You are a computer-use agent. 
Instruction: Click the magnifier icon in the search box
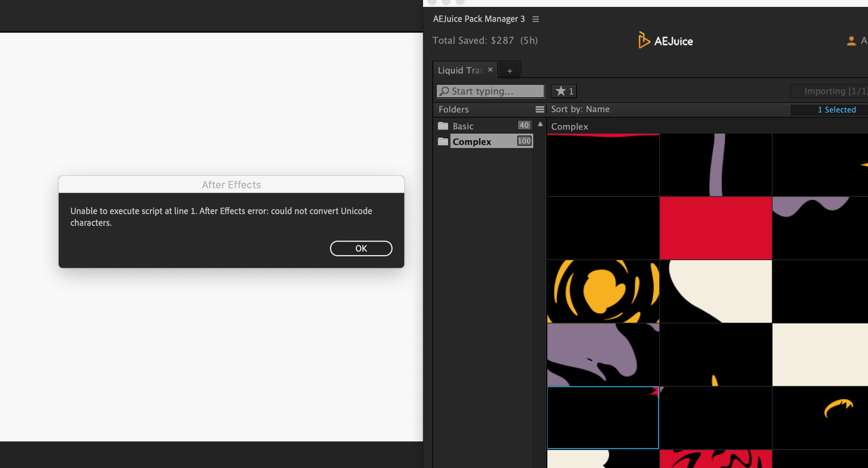(444, 91)
